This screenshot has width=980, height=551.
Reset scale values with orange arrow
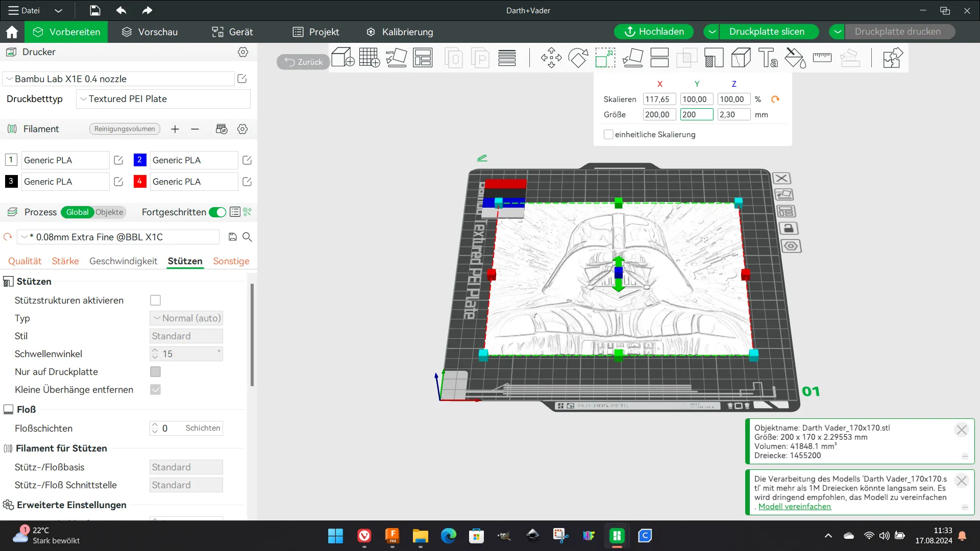click(x=775, y=99)
